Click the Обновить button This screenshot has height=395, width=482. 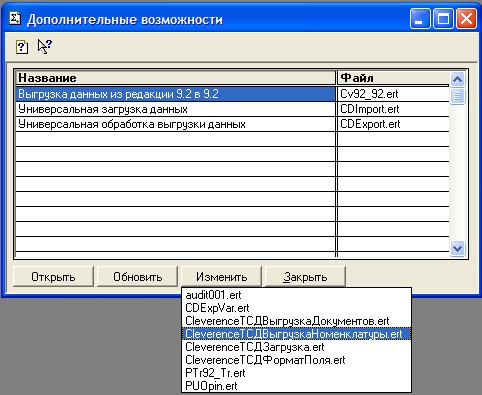137,276
